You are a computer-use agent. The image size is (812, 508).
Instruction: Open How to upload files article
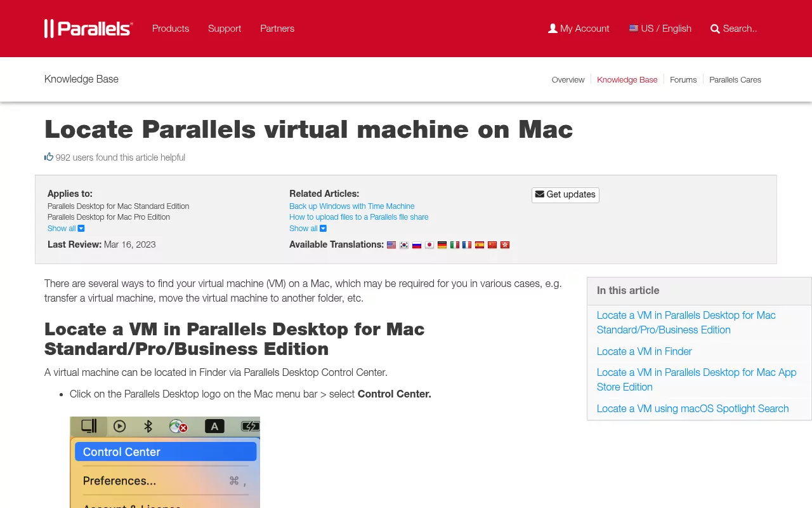358,217
